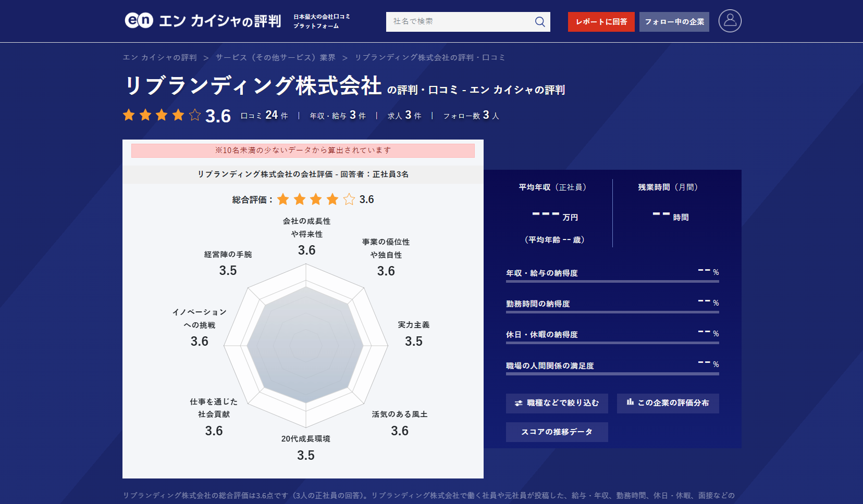Click 職種などで絞り込む button
863x504 pixels.
557,403
